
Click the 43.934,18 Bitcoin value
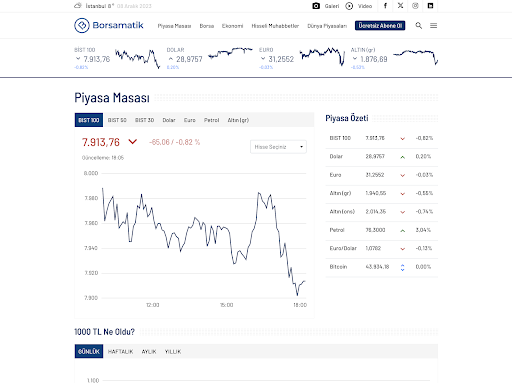pyautogui.click(x=377, y=267)
